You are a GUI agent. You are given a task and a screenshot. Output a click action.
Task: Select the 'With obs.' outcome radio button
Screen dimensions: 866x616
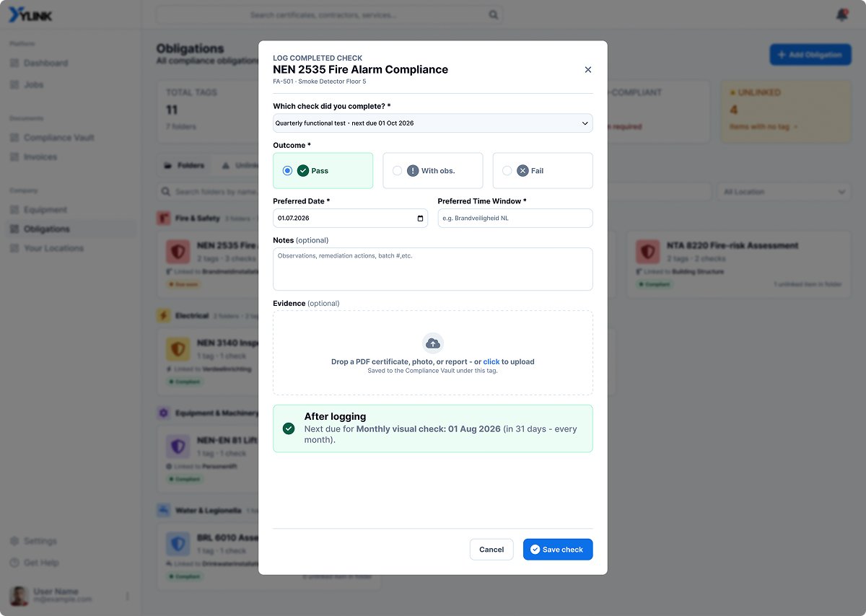tap(397, 171)
